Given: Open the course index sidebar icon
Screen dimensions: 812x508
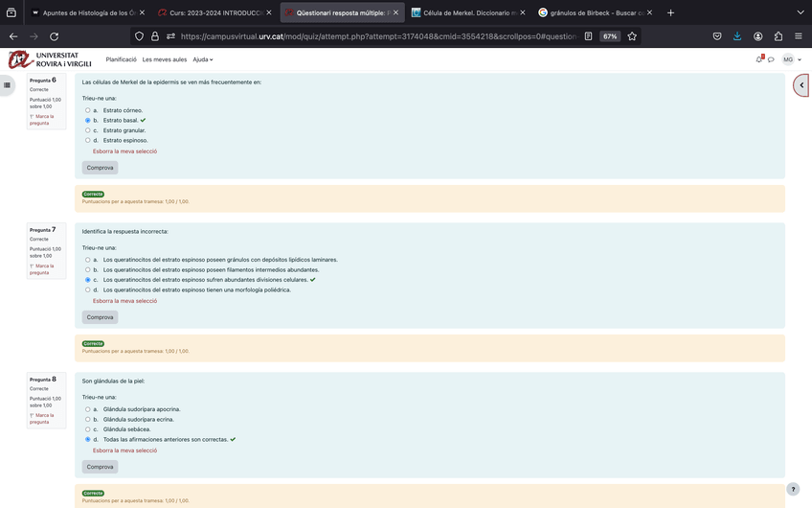Looking at the screenshot, I should point(8,85).
